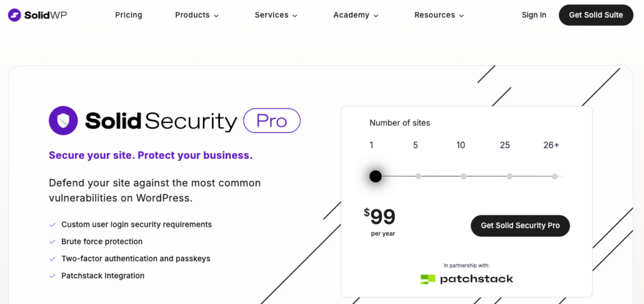Click the black slider handle at 1 site
This screenshot has height=304, width=644.
pos(375,176)
